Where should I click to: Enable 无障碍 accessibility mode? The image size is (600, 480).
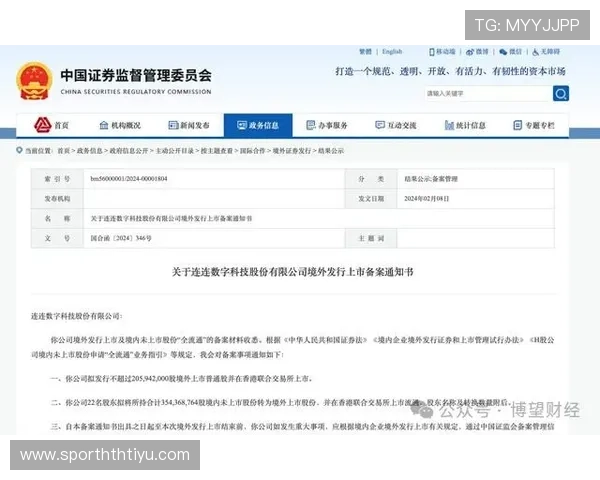546,52
